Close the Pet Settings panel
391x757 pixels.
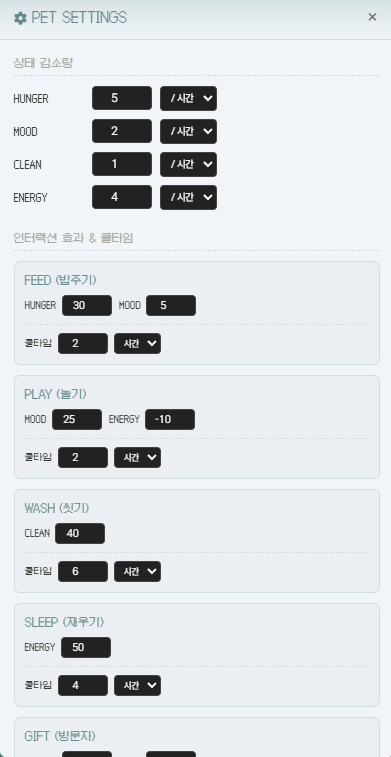[372, 17]
